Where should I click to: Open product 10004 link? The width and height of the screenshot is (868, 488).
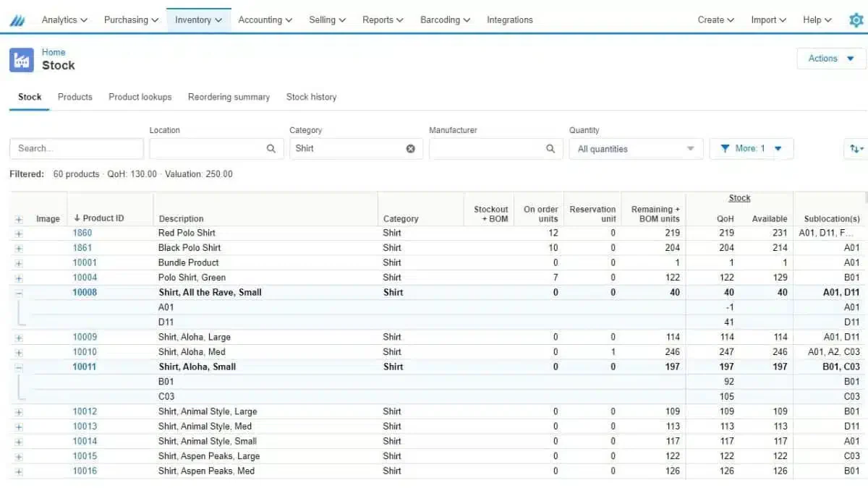pos(85,278)
